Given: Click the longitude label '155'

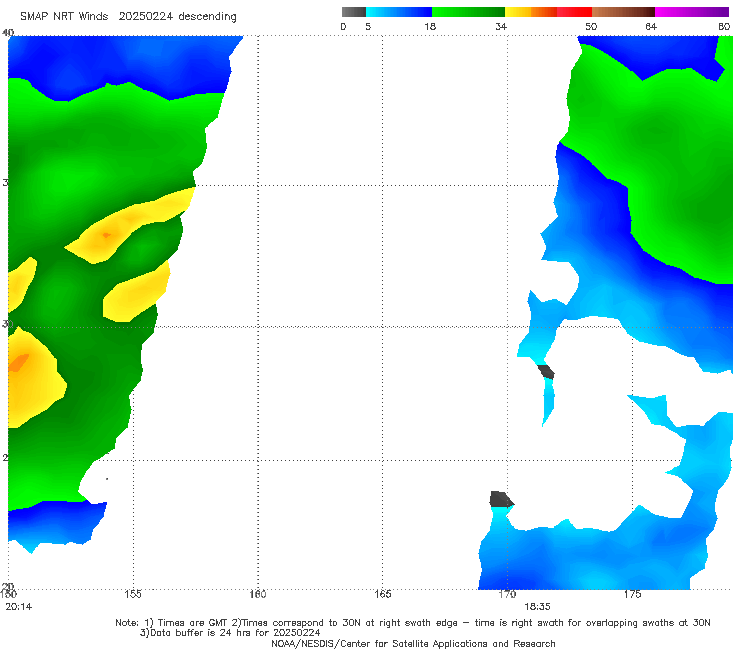Looking at the screenshot, I should point(133,594).
